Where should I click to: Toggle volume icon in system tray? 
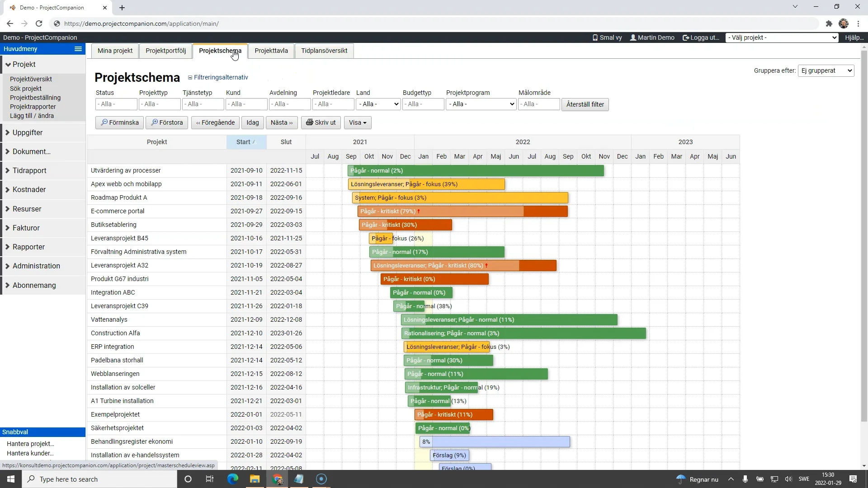click(x=788, y=479)
